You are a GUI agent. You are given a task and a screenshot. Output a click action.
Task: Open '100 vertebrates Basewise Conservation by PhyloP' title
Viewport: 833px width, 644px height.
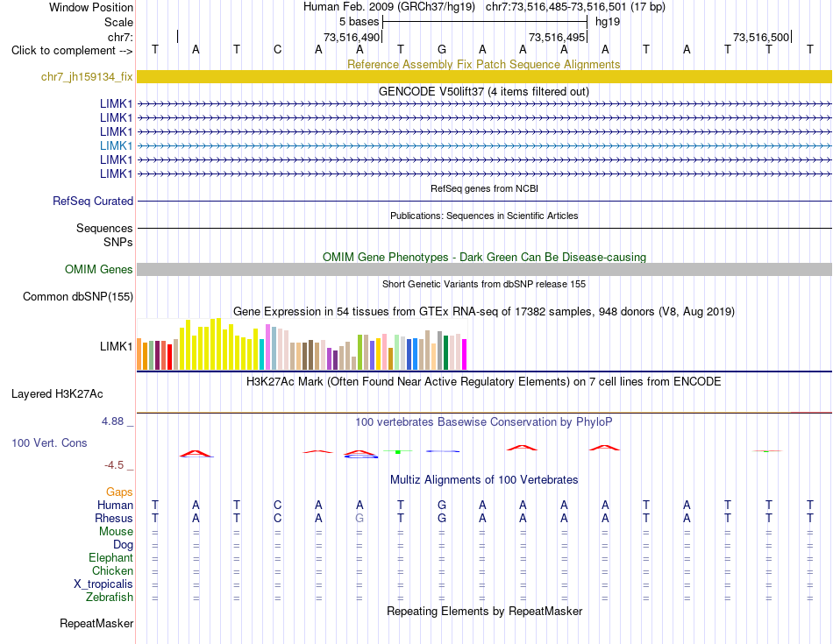[484, 422]
